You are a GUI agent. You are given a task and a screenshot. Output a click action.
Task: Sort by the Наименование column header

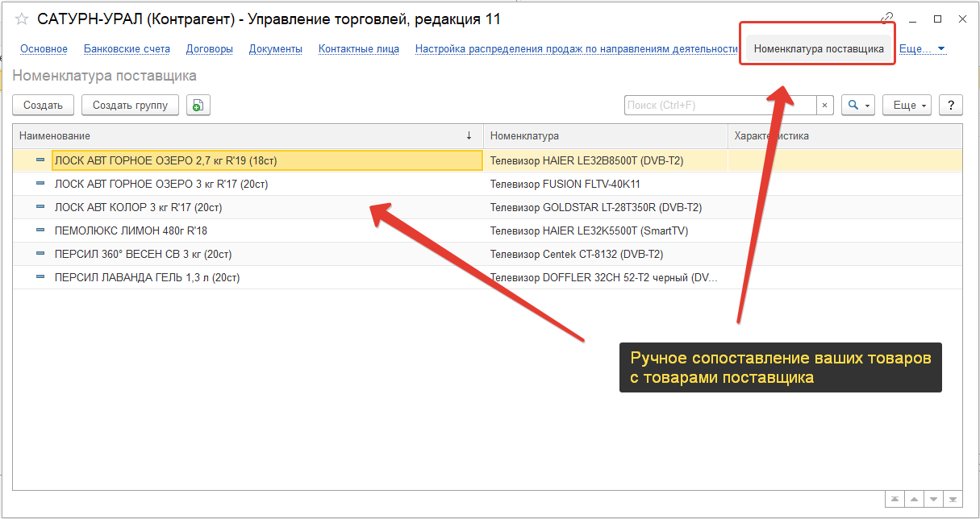248,136
